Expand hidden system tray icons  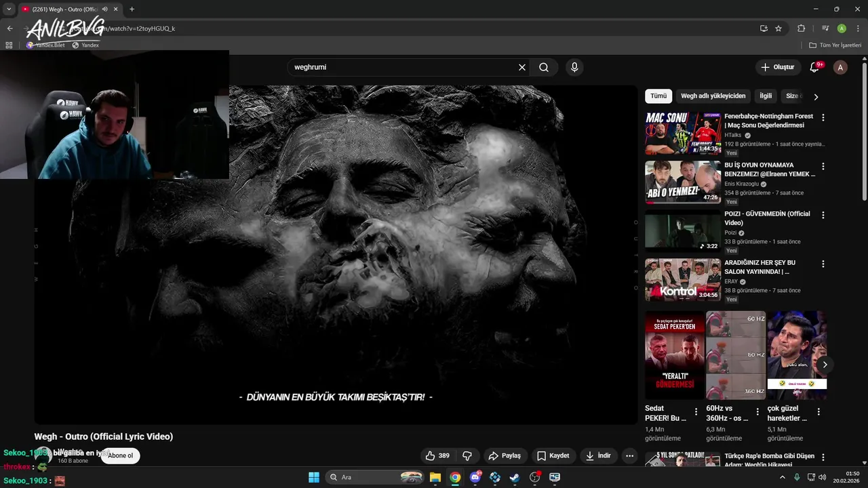(782, 477)
